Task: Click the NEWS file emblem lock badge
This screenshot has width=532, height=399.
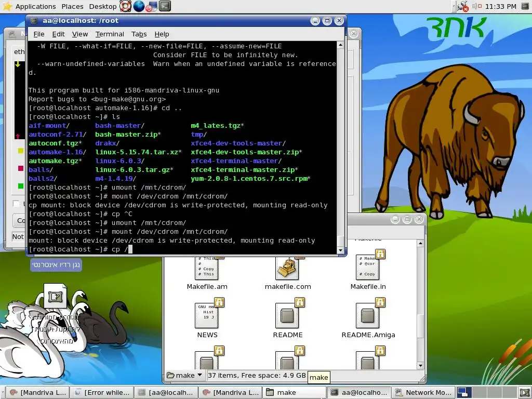Action: pos(219,302)
